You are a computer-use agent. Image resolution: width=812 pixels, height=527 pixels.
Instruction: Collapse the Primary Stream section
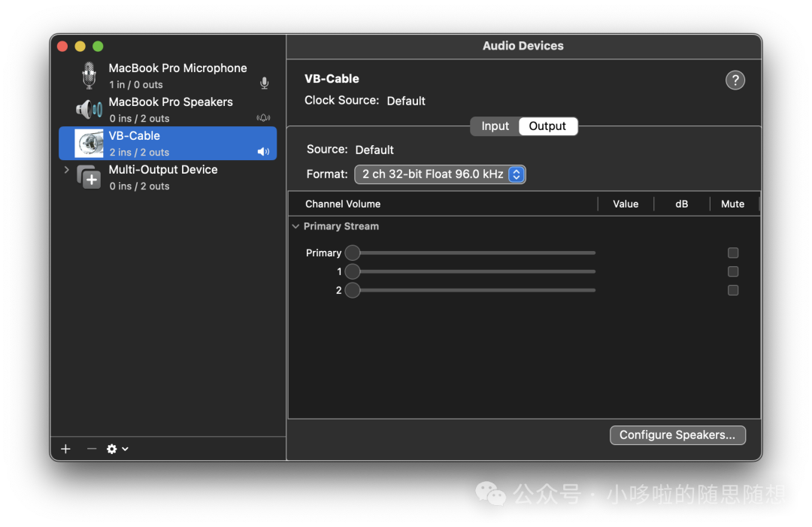[x=295, y=226]
